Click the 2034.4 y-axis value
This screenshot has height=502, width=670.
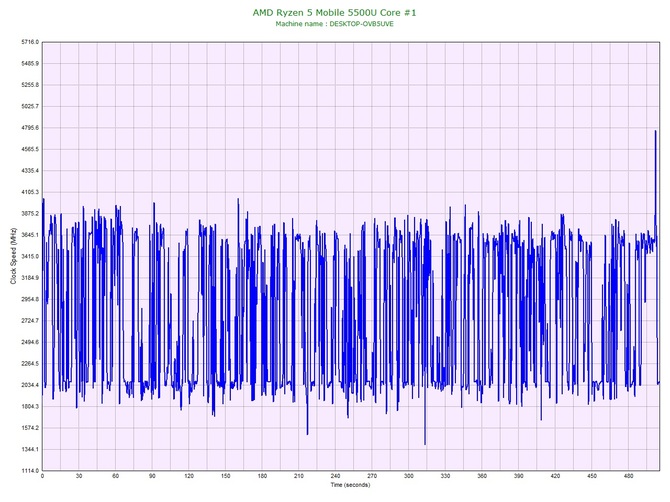tap(30, 385)
